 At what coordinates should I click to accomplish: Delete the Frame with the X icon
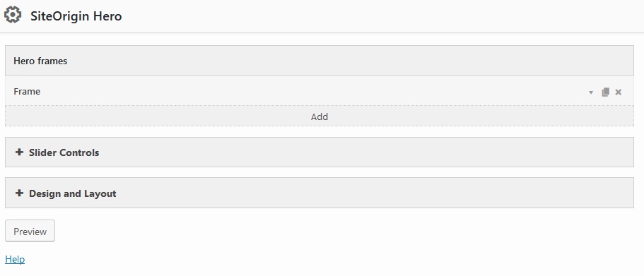(x=618, y=92)
